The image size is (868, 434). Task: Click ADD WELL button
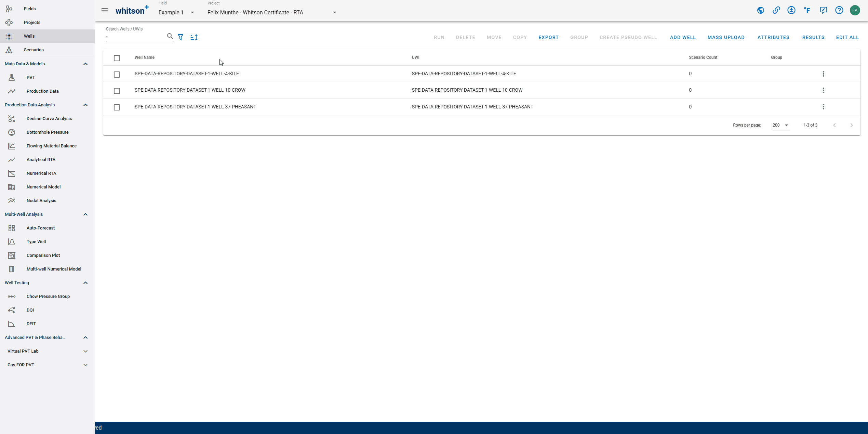pos(682,37)
